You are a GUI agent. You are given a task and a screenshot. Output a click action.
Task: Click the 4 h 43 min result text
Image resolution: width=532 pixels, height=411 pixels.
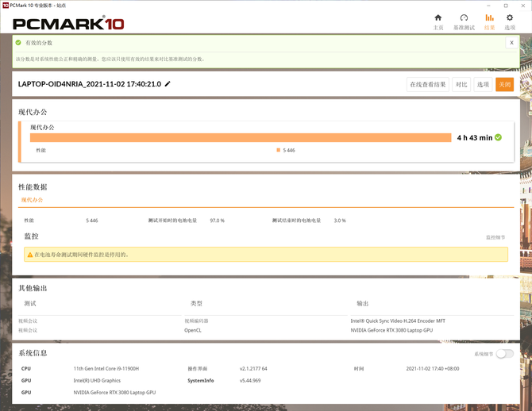coord(474,138)
